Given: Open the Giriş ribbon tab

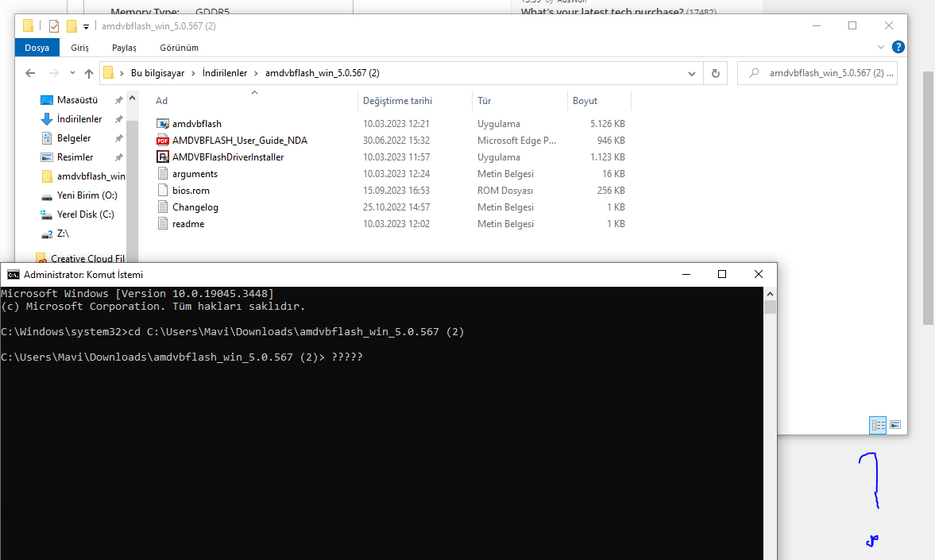Looking at the screenshot, I should (80, 48).
